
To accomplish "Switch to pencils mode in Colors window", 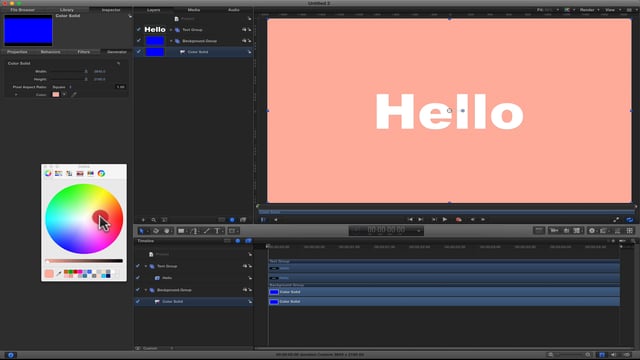I will [91, 173].
